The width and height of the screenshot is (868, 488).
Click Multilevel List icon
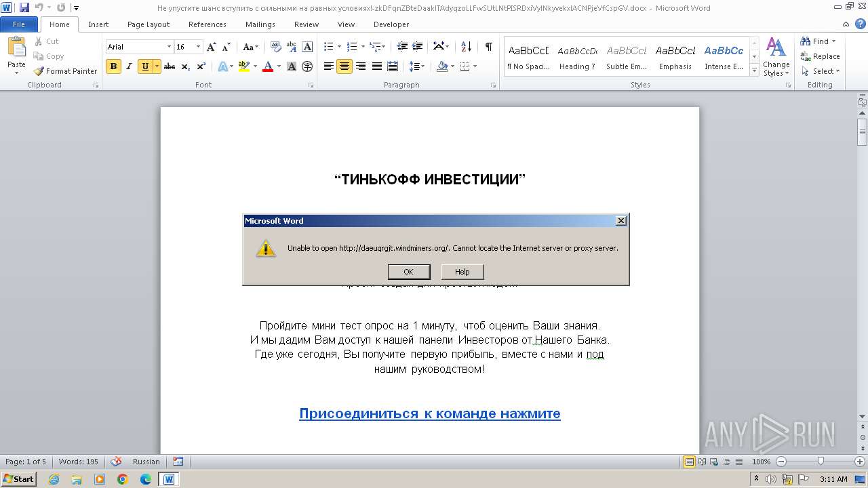375,47
